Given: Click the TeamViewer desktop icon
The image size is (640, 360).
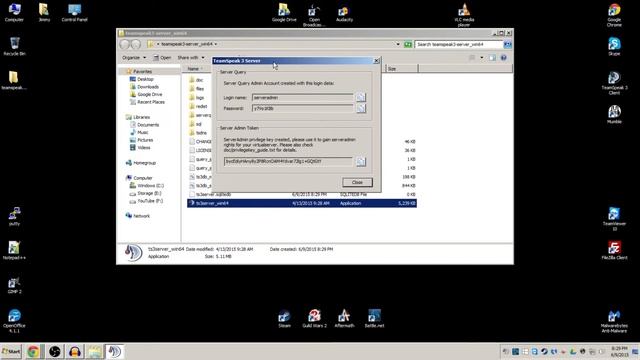Looking at the screenshot, I should (x=614, y=219).
